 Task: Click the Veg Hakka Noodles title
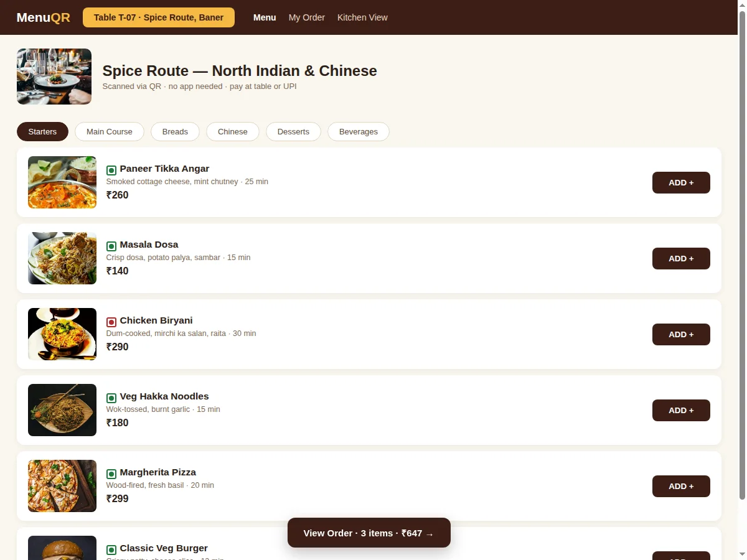tap(164, 396)
